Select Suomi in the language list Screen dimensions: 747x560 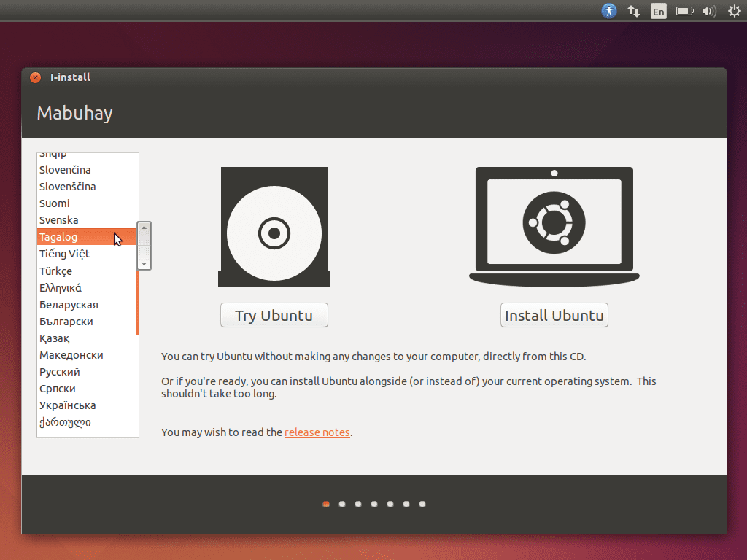point(87,203)
